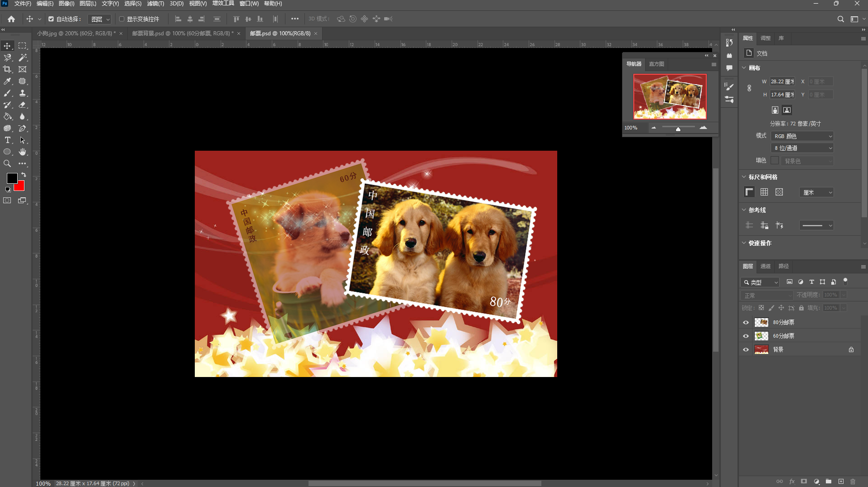Select the Magic Wand tool

(x=22, y=57)
